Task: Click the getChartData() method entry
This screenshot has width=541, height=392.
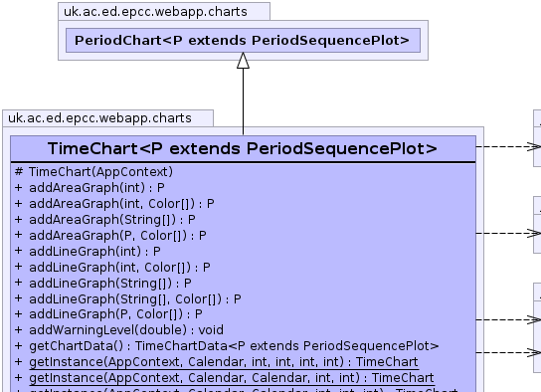Action: [x=227, y=346]
